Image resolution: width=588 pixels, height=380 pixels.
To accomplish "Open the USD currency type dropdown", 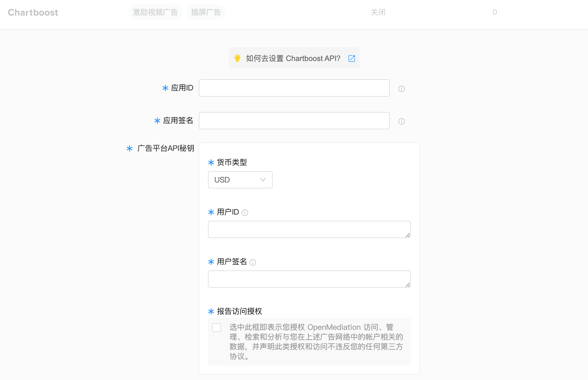I will 240,180.
